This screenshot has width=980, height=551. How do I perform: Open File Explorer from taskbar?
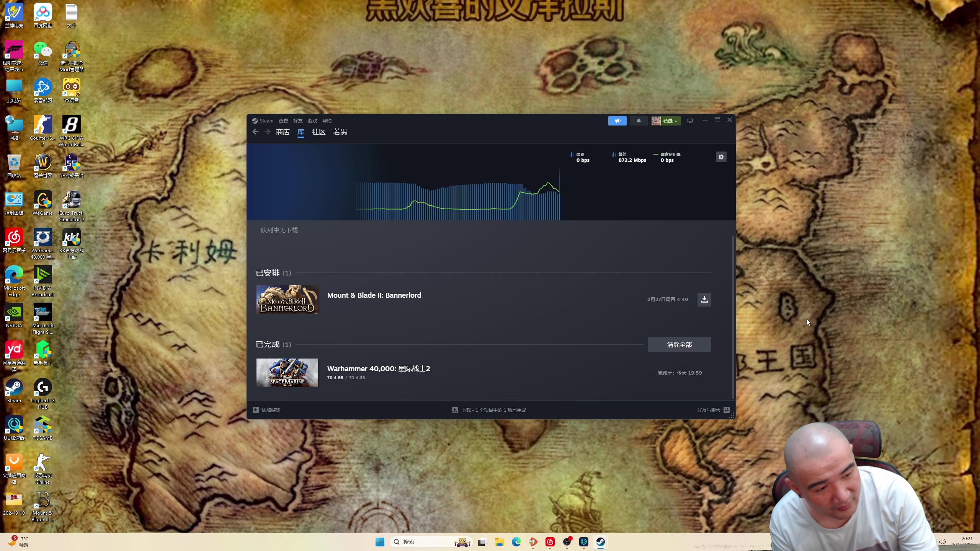coord(499,542)
